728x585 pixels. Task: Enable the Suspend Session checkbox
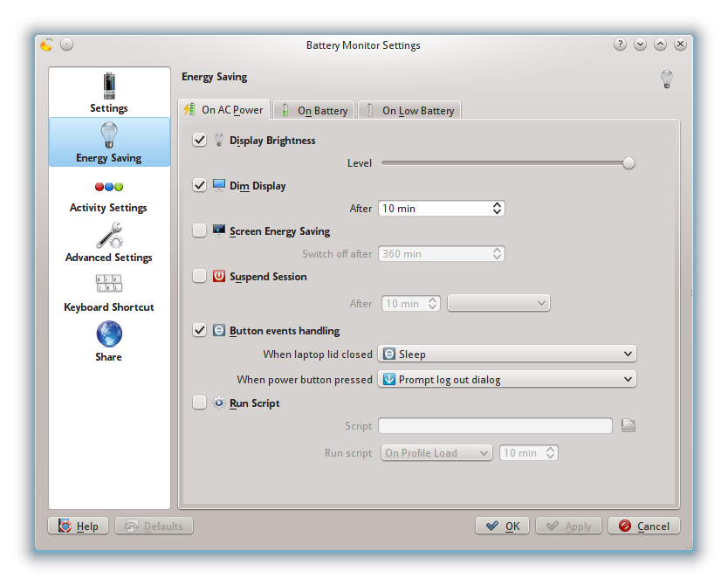coord(200,276)
